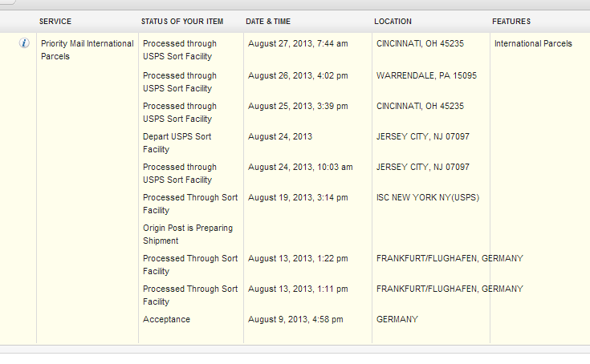The height and width of the screenshot is (364, 590).
Task: Select the SERVICE column header
Action: coord(55,22)
